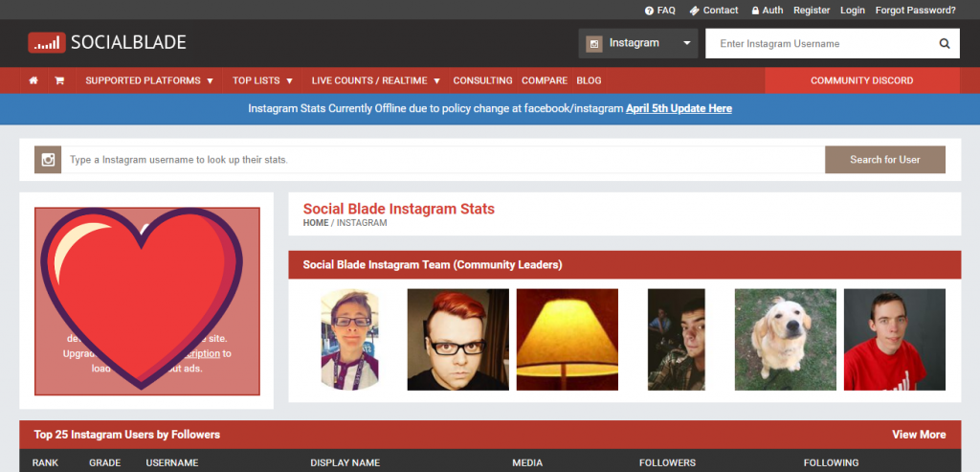Screen dimensions: 980x472
Task: Open the FAQ link
Action: point(660,10)
